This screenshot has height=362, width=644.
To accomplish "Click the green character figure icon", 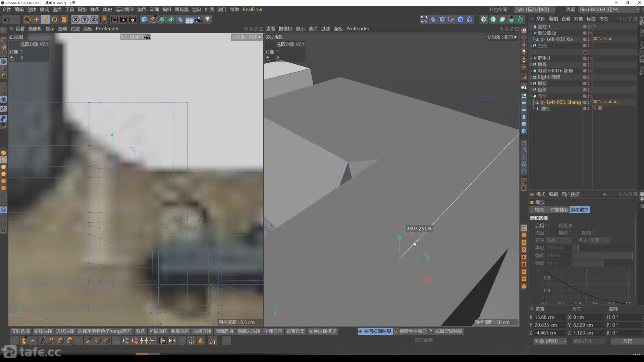I will [511, 19].
